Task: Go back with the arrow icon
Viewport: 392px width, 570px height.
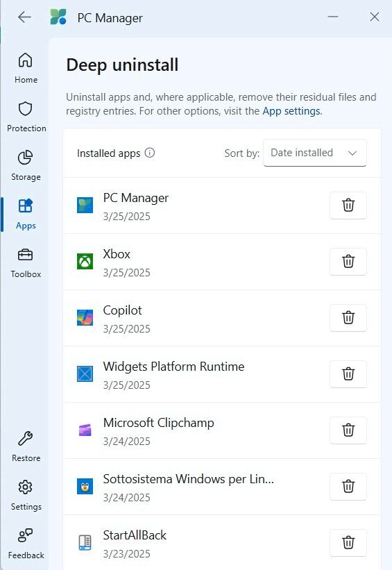Action: tap(24, 17)
